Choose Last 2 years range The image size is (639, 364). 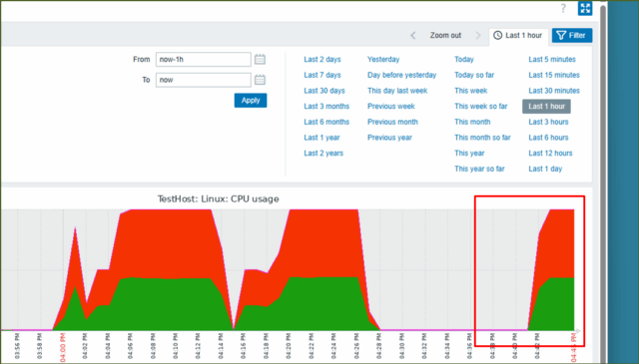[323, 154]
